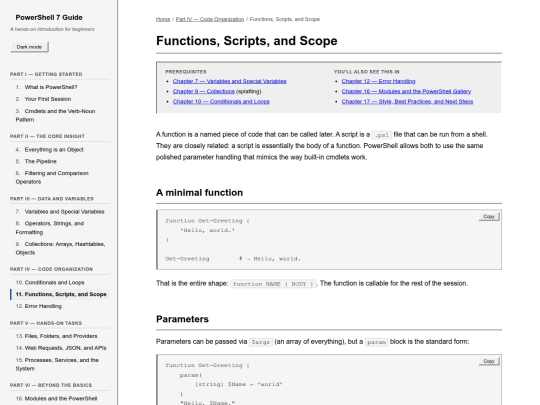Screen dimensions: 540x405
Task: Click the 'A hands-on introduction for beginners' subtitle
Action: pos(52,29)
